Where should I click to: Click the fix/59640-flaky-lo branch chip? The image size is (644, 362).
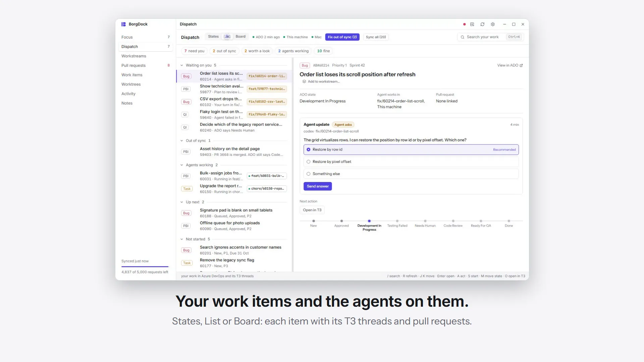267,114
